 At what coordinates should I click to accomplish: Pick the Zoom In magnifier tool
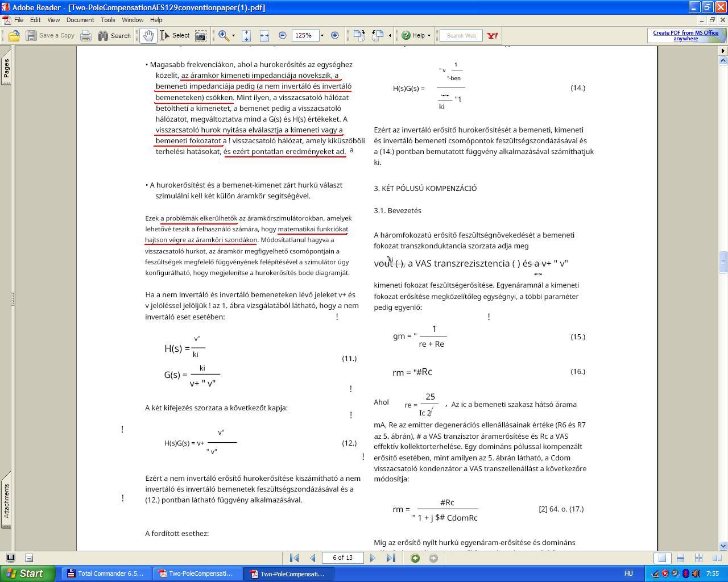224,35
